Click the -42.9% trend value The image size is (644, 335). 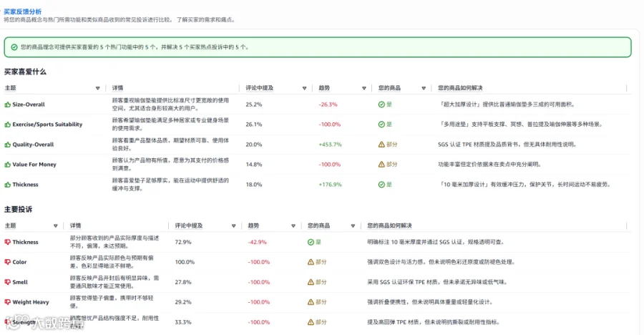pos(257,242)
